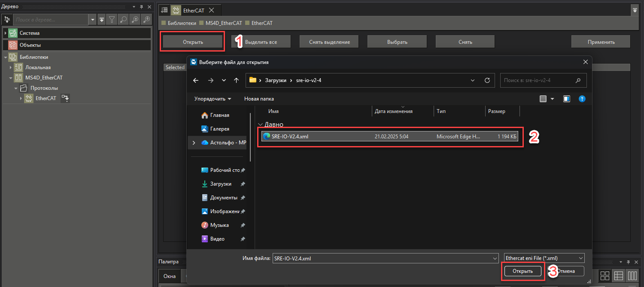Image resolution: width=644 pixels, height=287 pixels.
Task: Go back in the file dialog
Action: tap(196, 80)
